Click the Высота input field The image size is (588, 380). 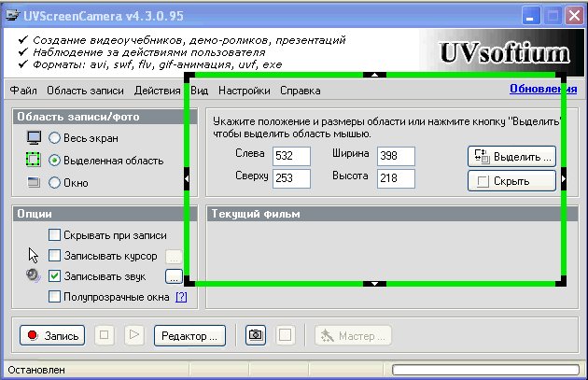tap(396, 178)
